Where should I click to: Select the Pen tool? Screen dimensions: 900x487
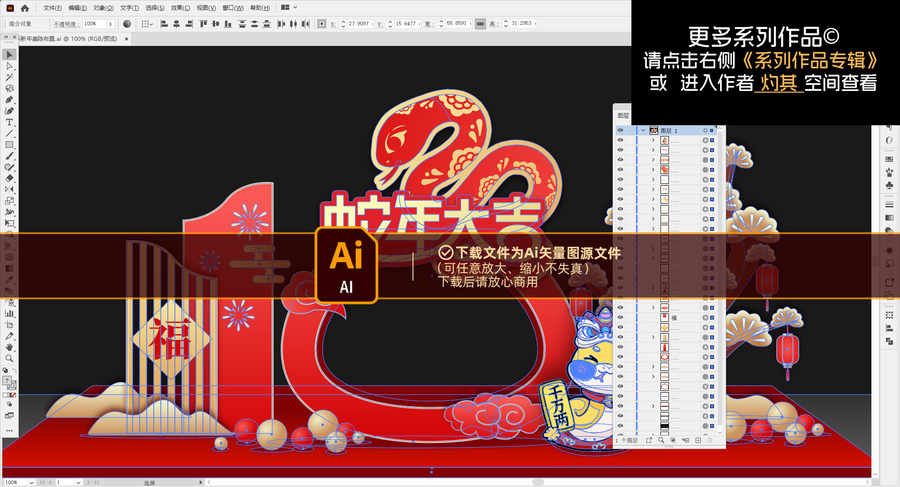click(9, 100)
